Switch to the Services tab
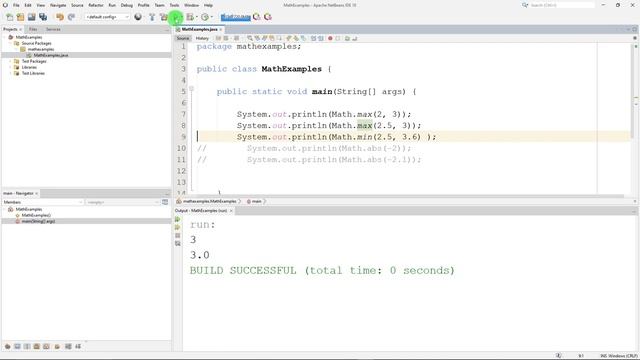 pyautogui.click(x=53, y=29)
